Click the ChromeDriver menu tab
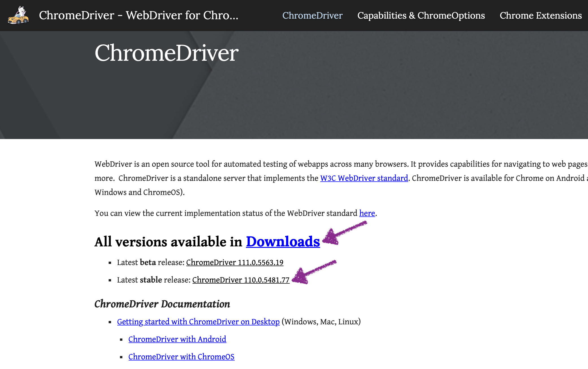The height and width of the screenshot is (369, 588). [x=312, y=15]
